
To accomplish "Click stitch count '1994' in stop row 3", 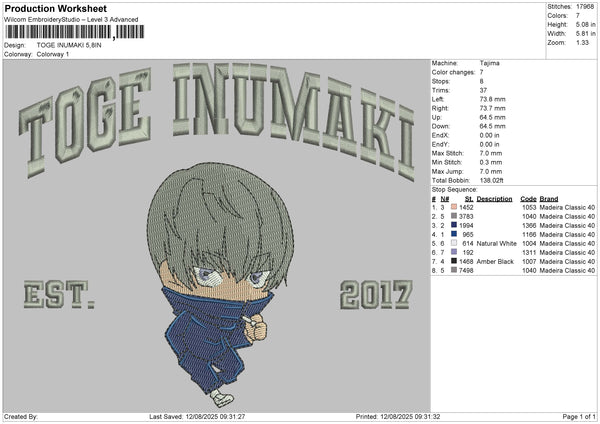I will pyautogui.click(x=466, y=225).
